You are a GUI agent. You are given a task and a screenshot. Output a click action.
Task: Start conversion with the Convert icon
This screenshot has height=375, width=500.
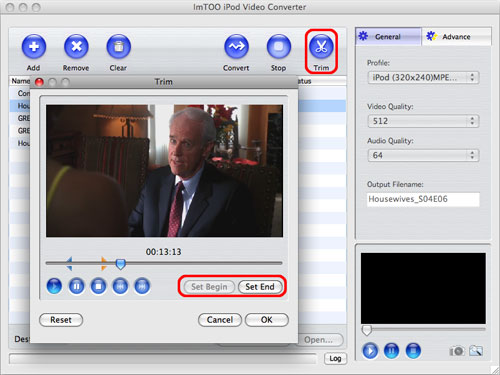point(236,47)
